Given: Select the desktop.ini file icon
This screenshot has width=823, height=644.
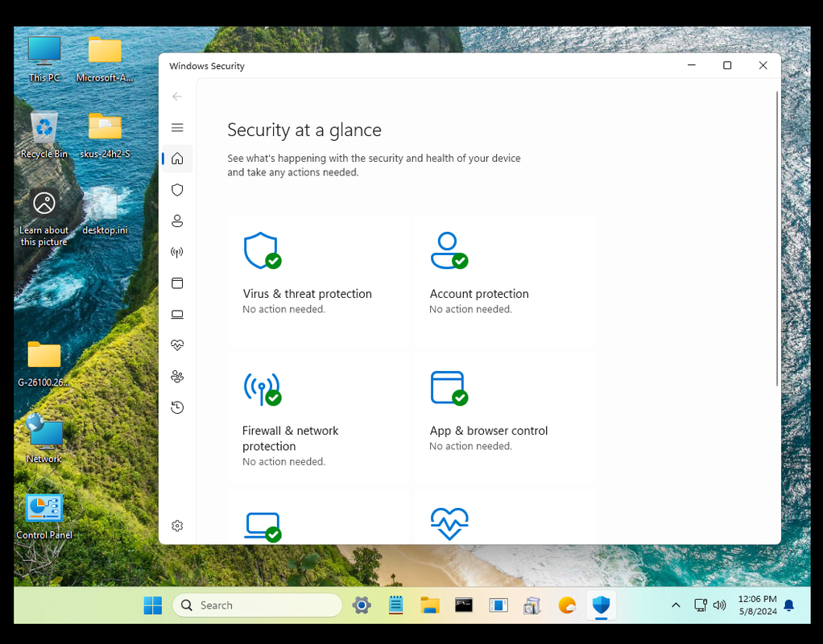Looking at the screenshot, I should [105, 211].
